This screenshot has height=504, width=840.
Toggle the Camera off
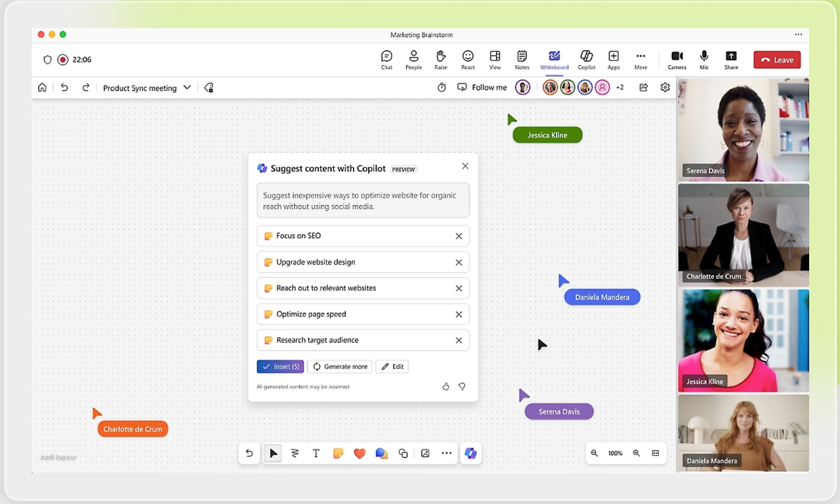pyautogui.click(x=677, y=60)
